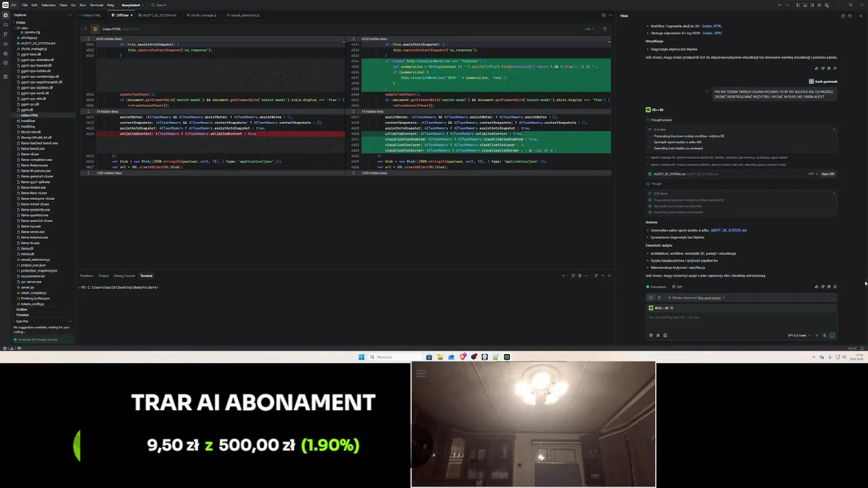The image size is (868, 488).
Task: Click the thumbs-down icon under the Completed response
Action: click(823, 287)
